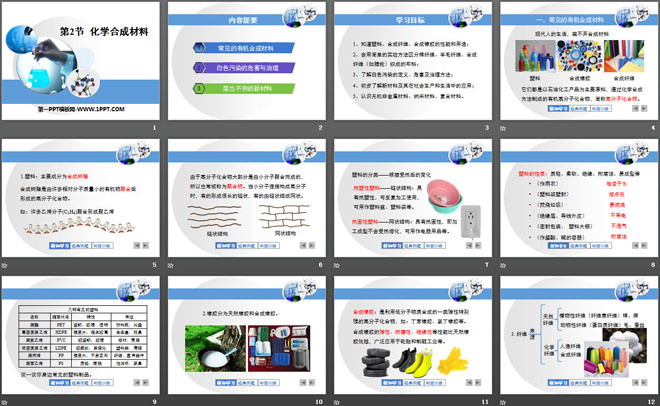Screen dimensions: 660x406
Task: Click next arrow button on slide 7
Action: [x=478, y=245]
